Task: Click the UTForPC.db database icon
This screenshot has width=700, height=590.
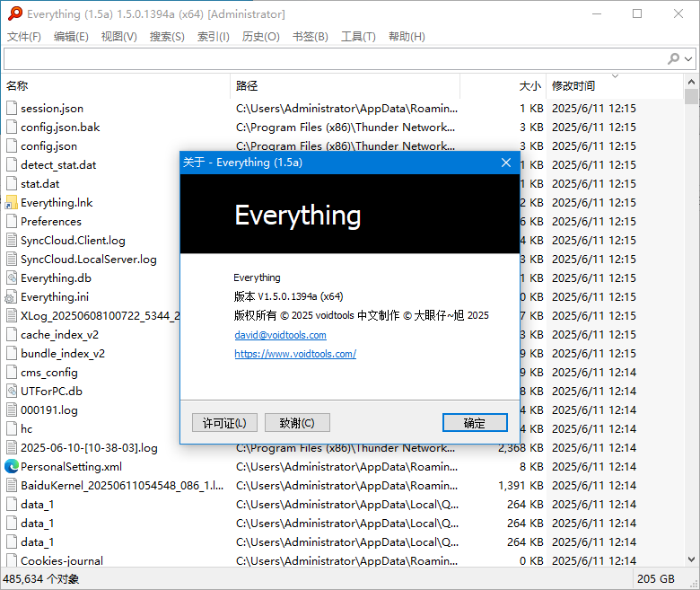Action: (x=12, y=392)
